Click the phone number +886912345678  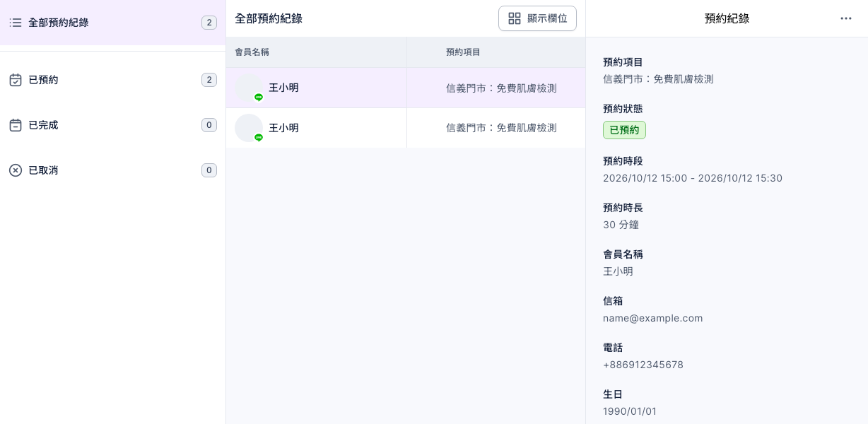coord(643,365)
